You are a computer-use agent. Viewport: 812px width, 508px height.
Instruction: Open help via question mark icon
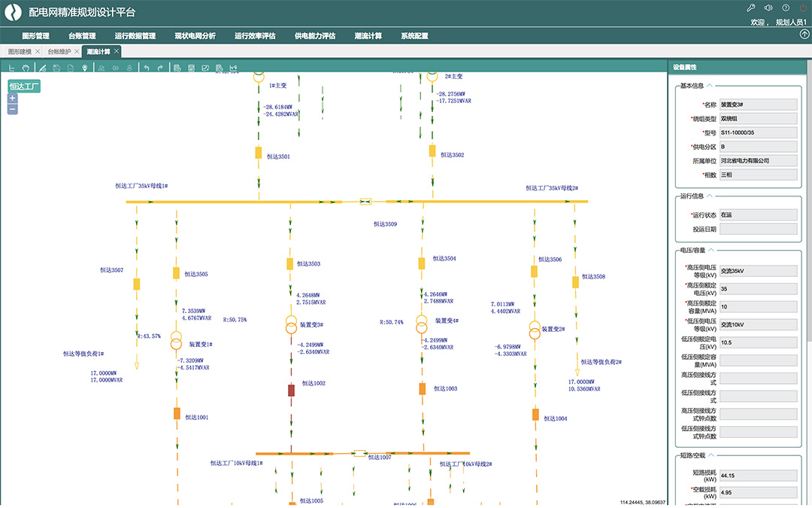click(x=786, y=8)
